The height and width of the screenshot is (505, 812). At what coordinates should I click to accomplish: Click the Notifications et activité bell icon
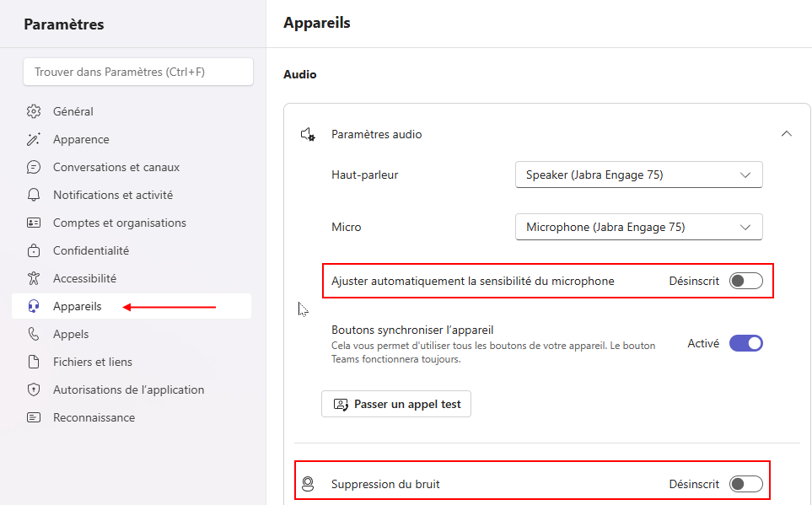tap(34, 195)
